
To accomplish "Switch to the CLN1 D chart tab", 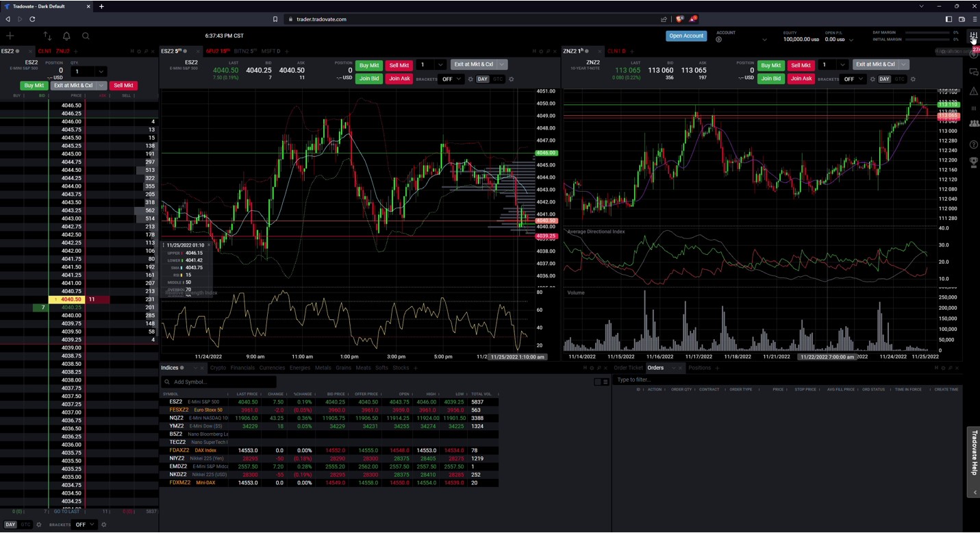I will 616,51.
